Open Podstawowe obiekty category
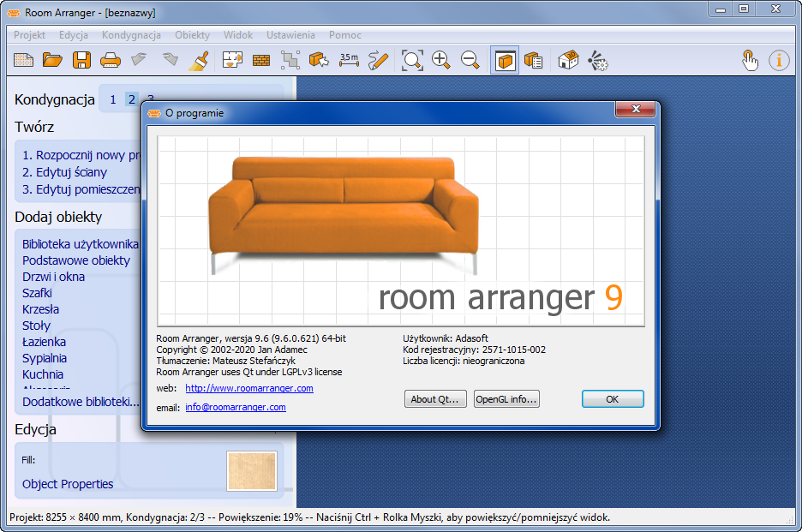This screenshot has height=532, width=802. point(76,261)
